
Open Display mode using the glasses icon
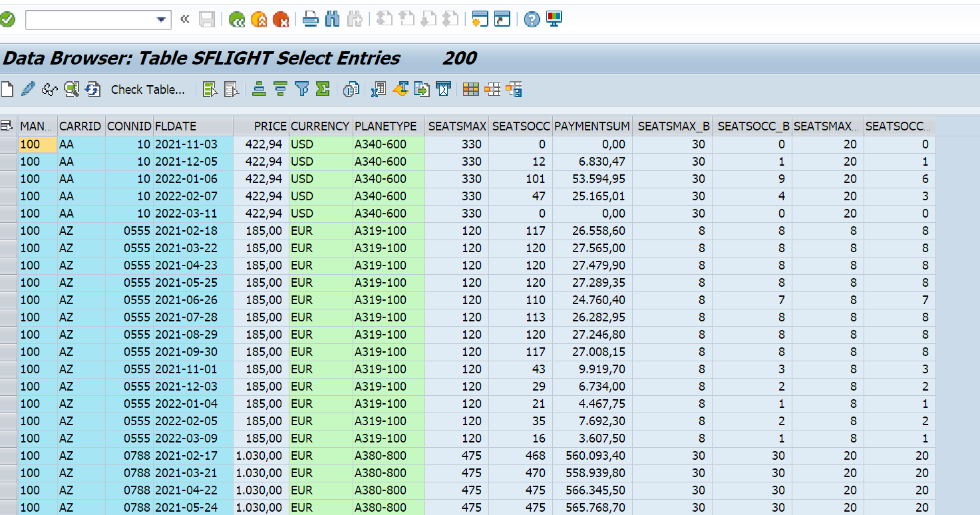coord(49,88)
